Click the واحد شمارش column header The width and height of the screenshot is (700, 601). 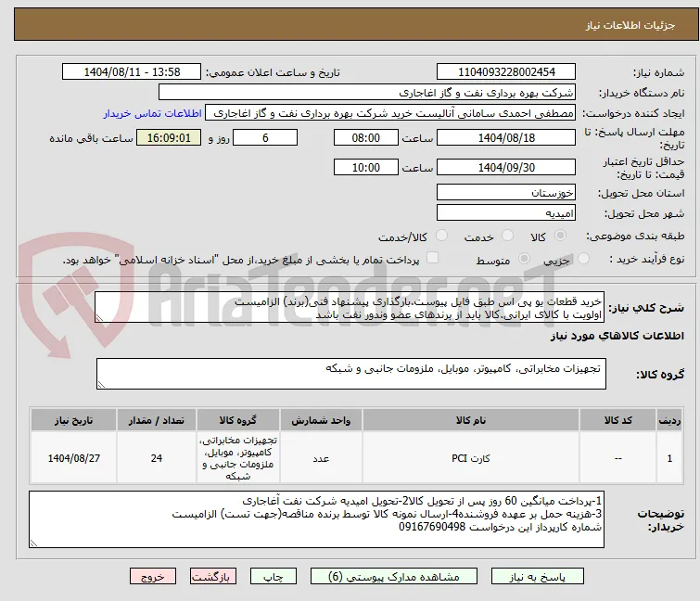[321, 420]
